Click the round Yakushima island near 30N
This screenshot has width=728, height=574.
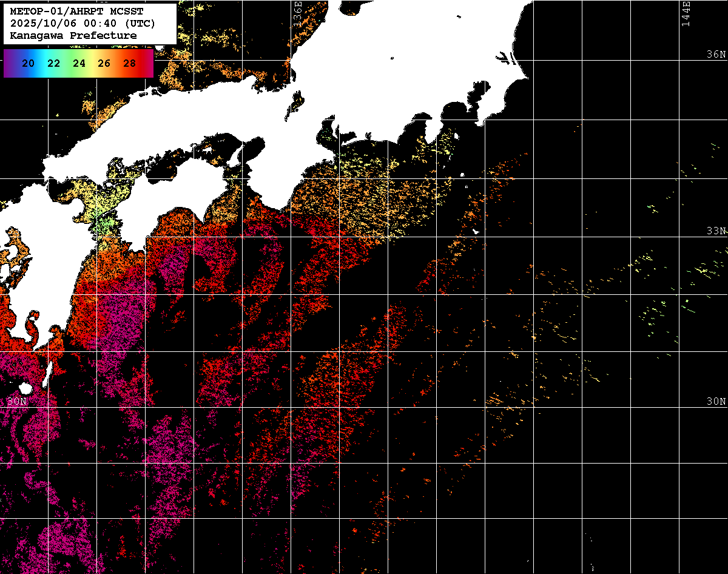[25, 388]
